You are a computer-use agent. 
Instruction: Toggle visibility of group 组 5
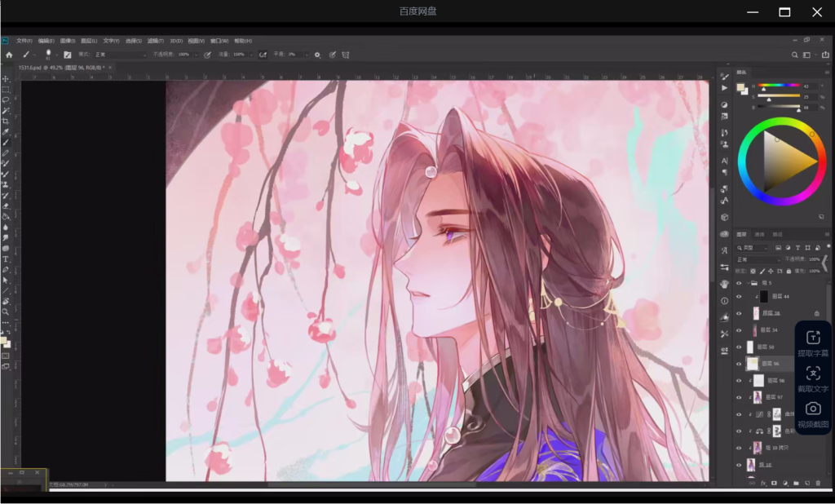(x=739, y=282)
